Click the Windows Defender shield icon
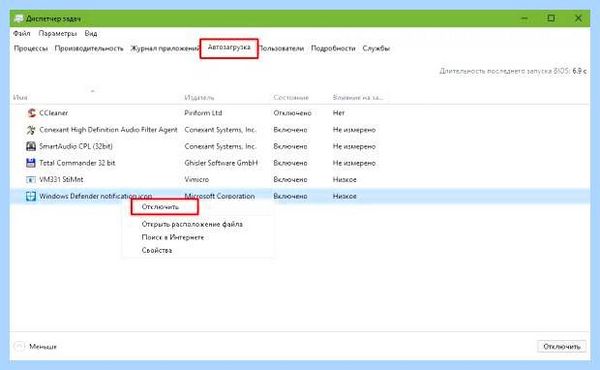Viewport: 600px width, 370px height. (x=31, y=196)
